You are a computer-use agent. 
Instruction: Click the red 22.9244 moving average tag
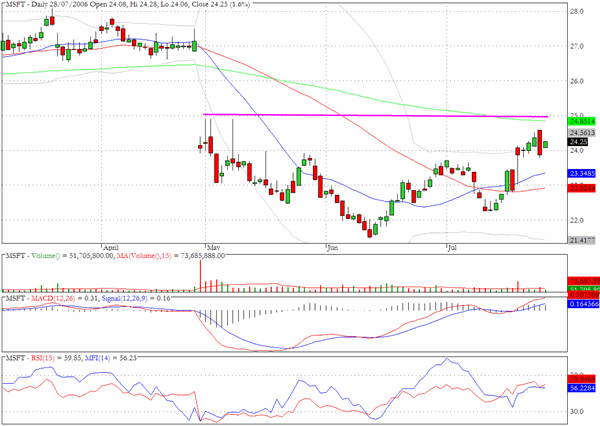582,188
